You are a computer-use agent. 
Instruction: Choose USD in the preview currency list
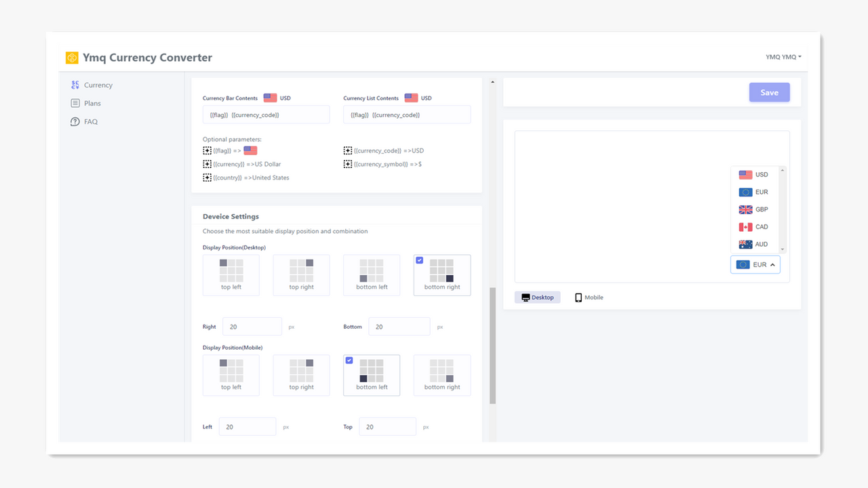754,174
